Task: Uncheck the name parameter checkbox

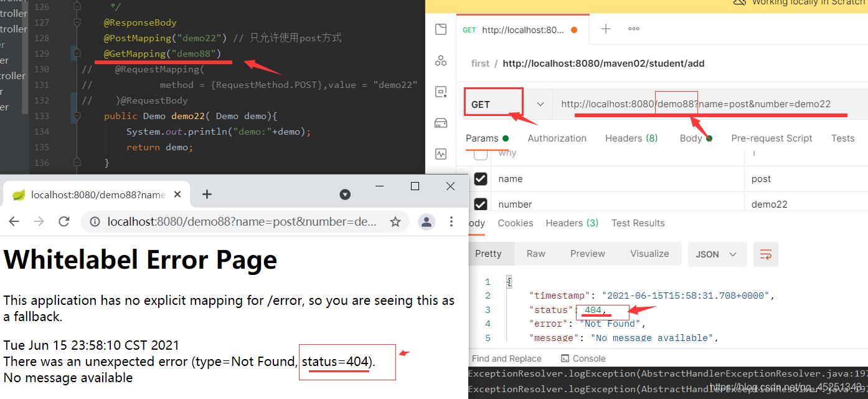Action: (x=481, y=179)
